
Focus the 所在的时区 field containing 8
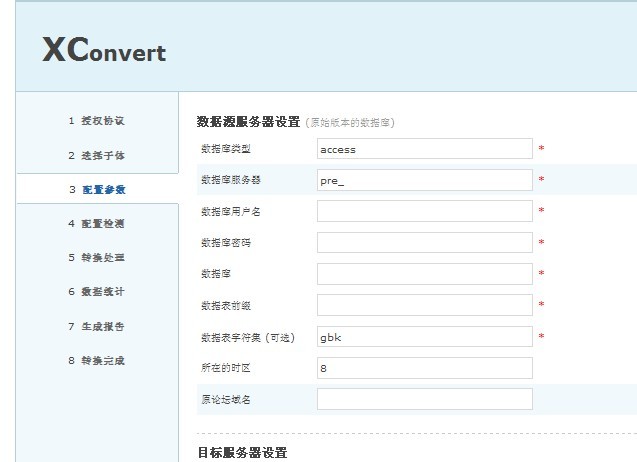425,368
